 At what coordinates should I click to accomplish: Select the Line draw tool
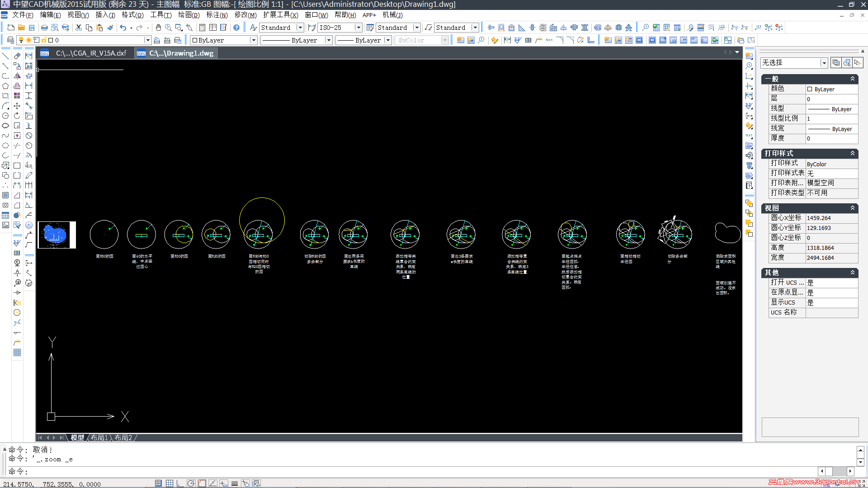pyautogui.click(x=5, y=56)
